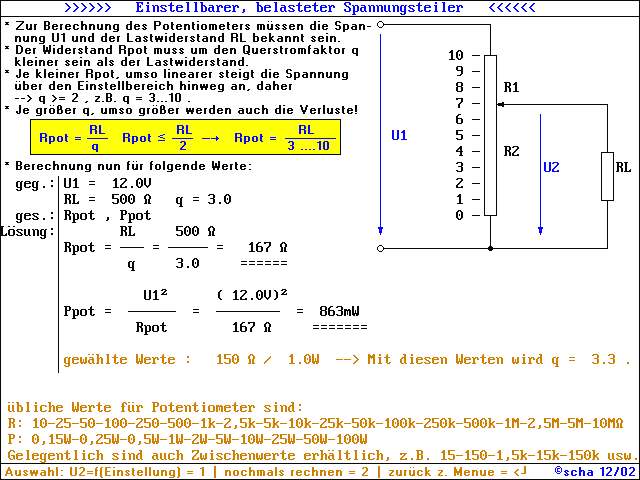This screenshot has height=480, width=640.
Task: Click the bottom junction dot under the potentiometer
Action: (489, 248)
